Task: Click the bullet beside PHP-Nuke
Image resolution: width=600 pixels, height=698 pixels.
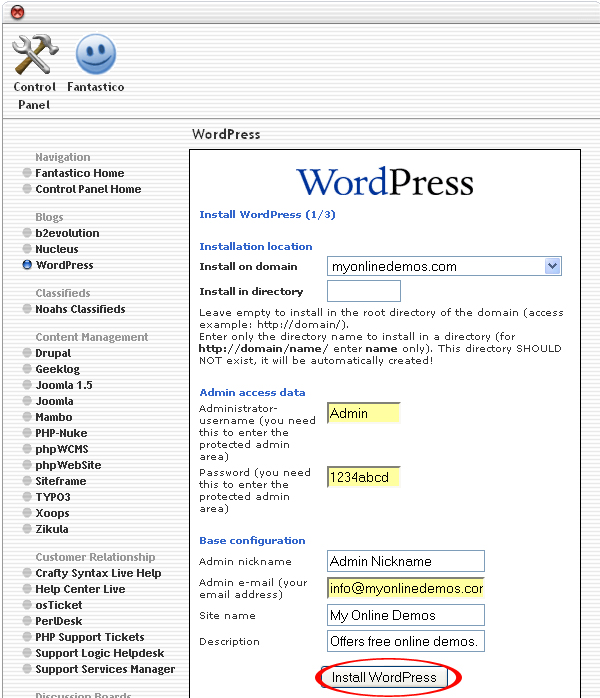Action: [x=27, y=433]
